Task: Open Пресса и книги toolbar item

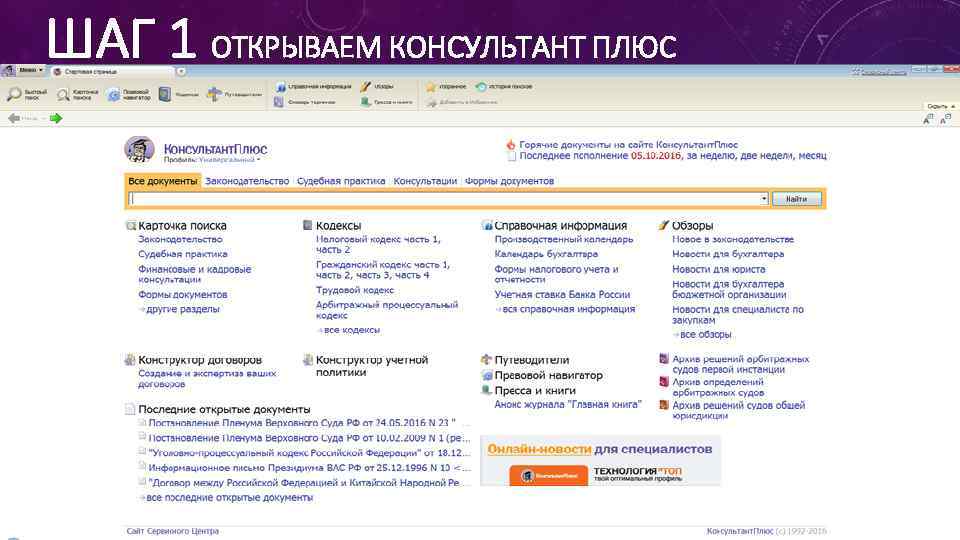Action: click(x=386, y=102)
